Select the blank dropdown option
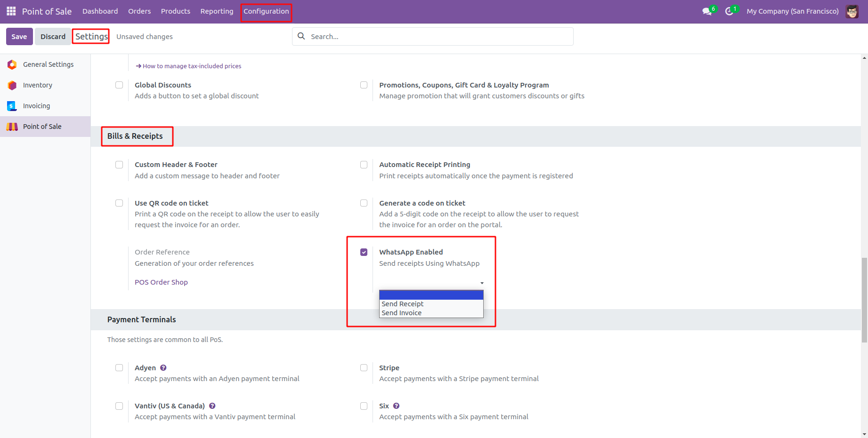The height and width of the screenshot is (438, 868). click(431, 295)
